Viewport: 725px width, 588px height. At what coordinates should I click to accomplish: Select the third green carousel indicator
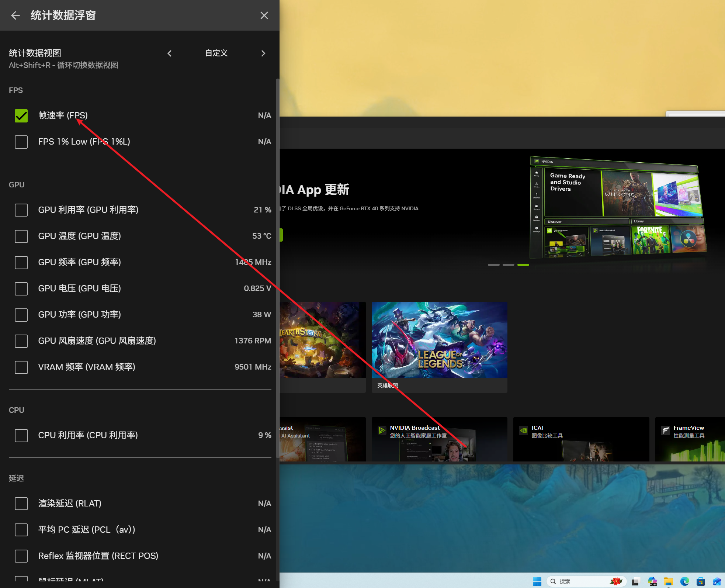point(523,265)
